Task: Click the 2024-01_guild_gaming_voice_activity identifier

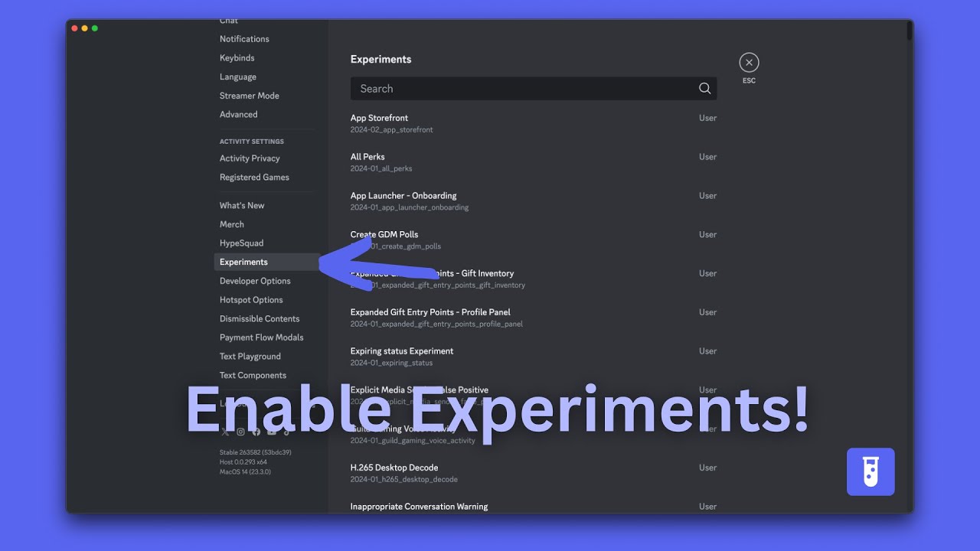Action: pos(413,441)
